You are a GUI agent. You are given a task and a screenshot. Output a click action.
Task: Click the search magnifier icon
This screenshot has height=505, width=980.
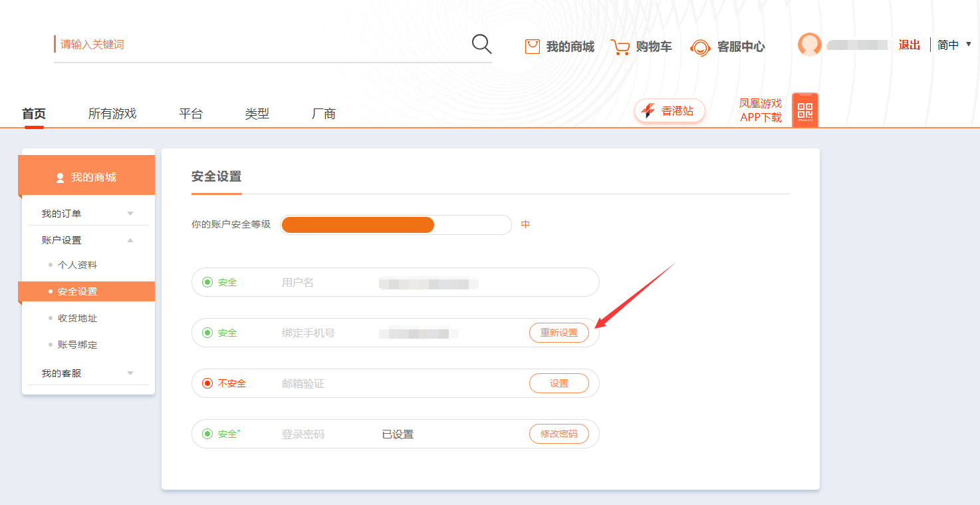[481, 44]
